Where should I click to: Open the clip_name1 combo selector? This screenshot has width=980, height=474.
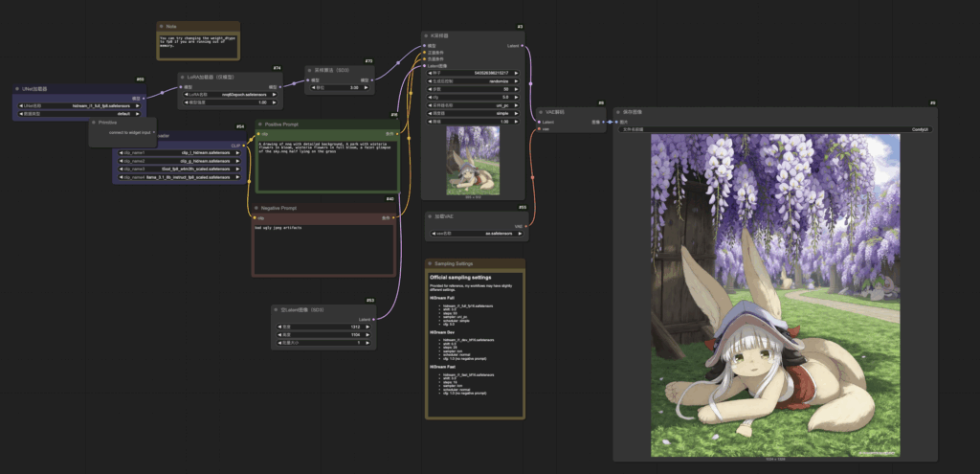[180, 152]
